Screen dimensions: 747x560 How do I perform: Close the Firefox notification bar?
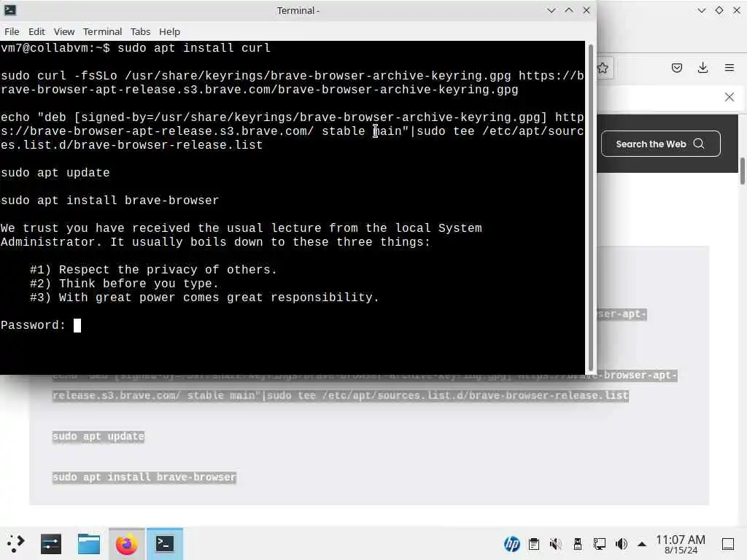729,97
